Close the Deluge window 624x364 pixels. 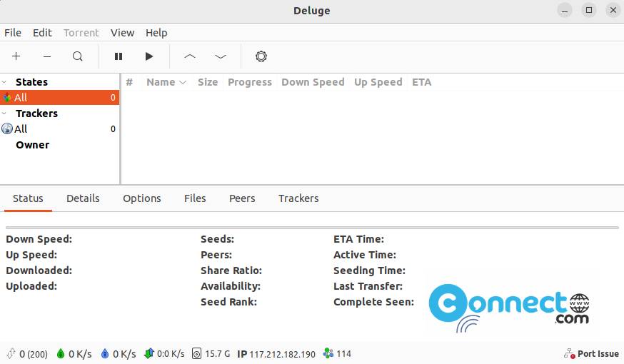[x=613, y=10]
